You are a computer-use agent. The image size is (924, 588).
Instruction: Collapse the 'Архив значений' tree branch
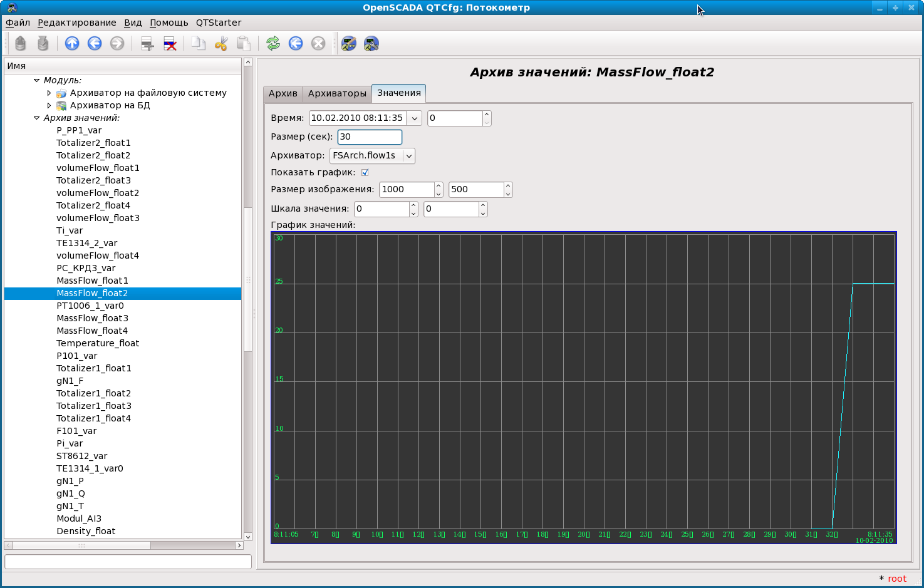point(37,118)
